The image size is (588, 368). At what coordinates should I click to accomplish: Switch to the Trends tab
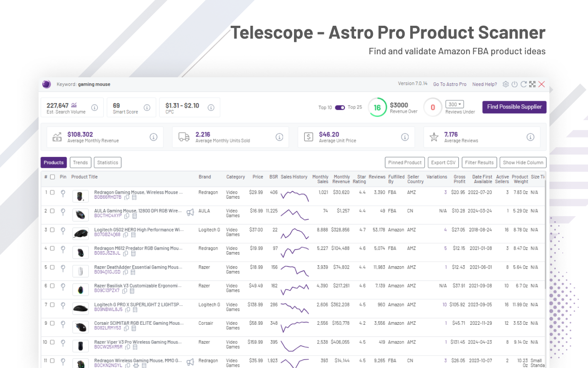coord(80,162)
